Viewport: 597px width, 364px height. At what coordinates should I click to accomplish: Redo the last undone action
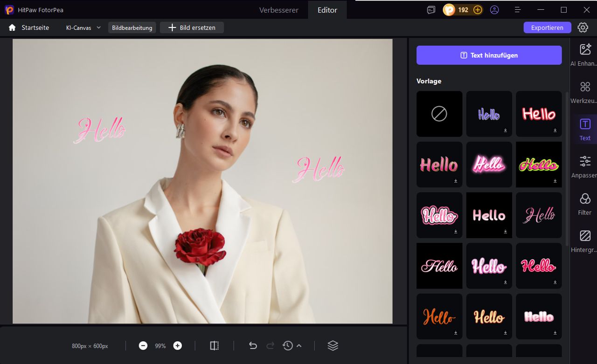271,346
